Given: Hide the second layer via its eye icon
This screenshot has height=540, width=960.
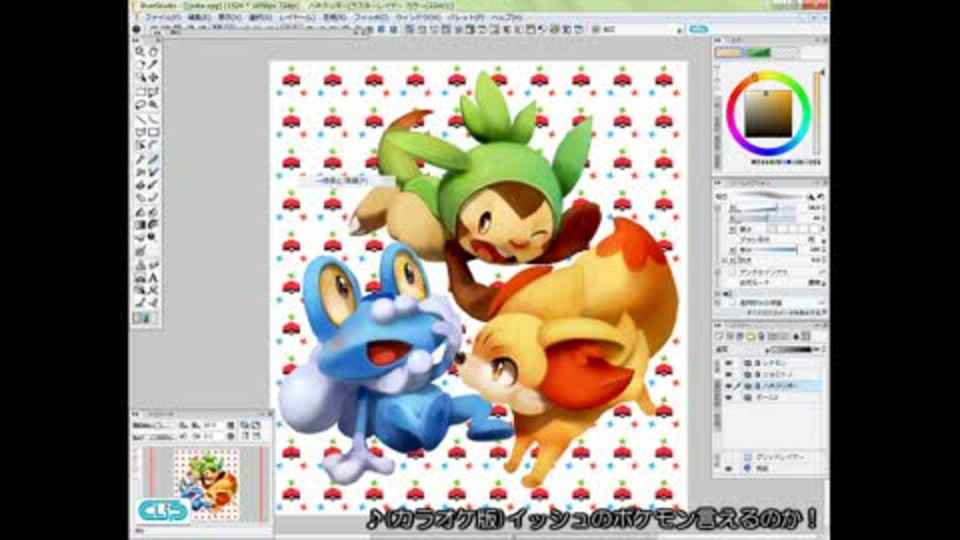Looking at the screenshot, I should point(729,374).
